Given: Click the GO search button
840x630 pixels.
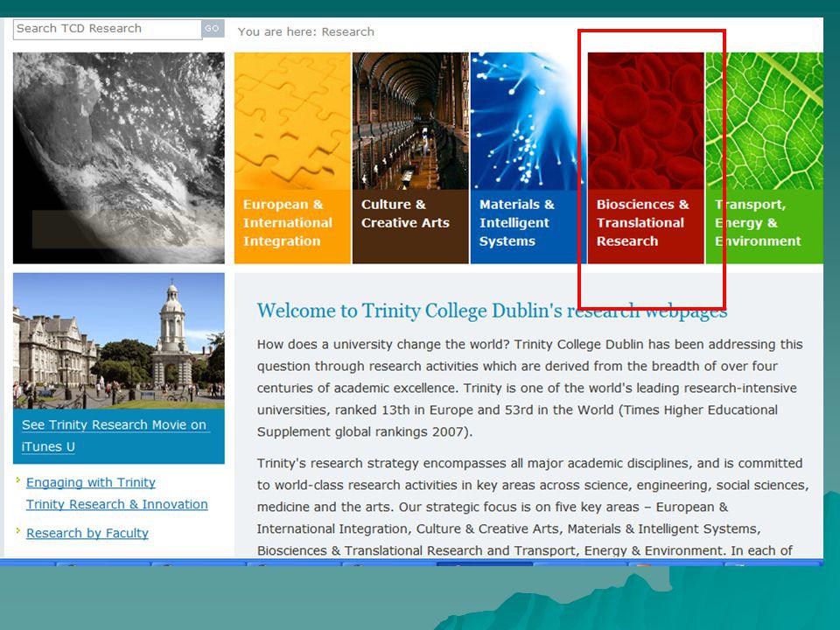Looking at the screenshot, I should [213, 29].
